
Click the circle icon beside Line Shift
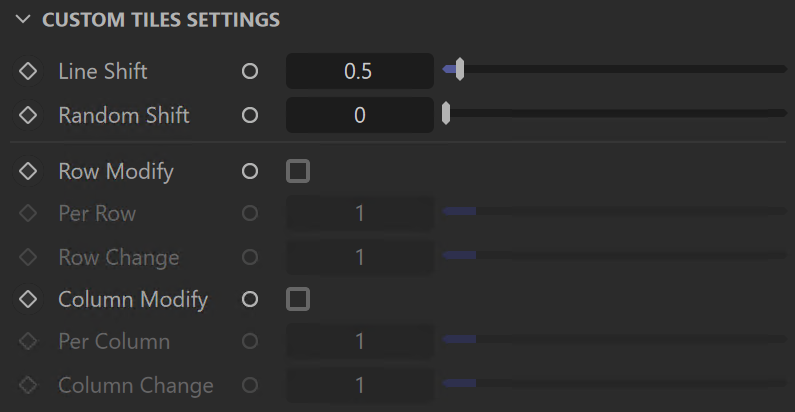pyautogui.click(x=250, y=71)
